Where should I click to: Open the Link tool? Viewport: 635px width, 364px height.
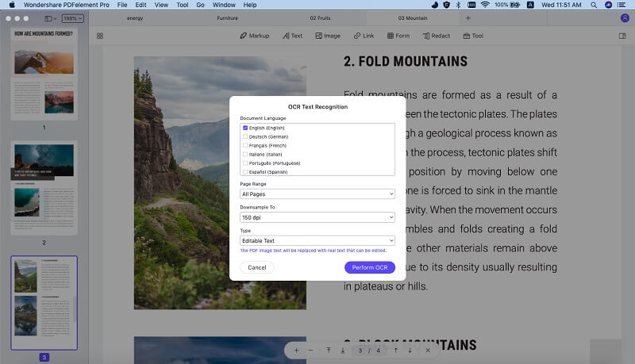(x=364, y=36)
